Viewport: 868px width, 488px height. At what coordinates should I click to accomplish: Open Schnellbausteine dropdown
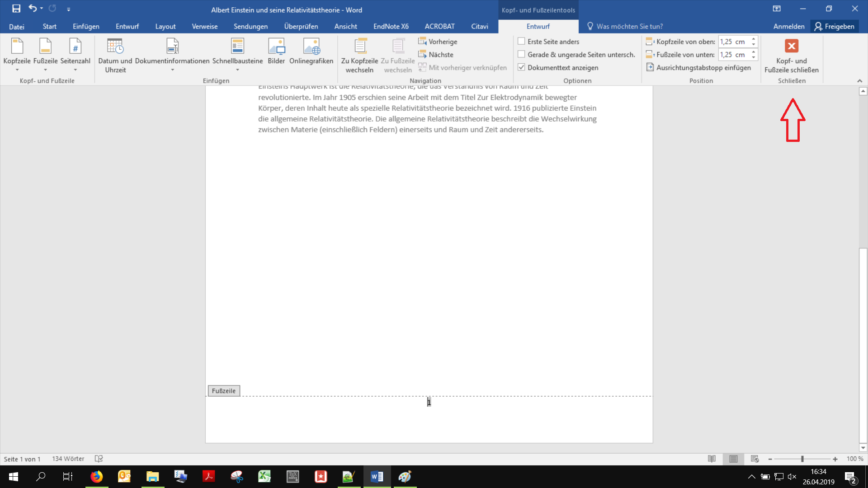[x=237, y=70]
